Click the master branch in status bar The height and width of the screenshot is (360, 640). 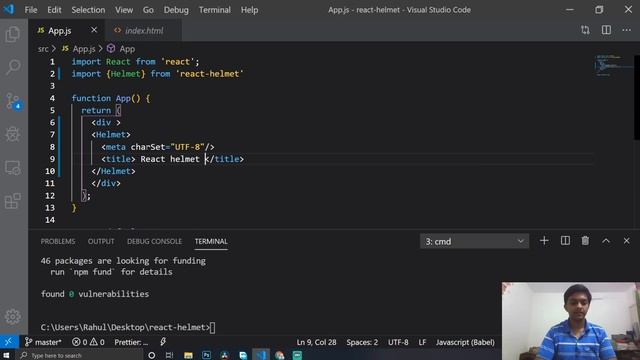click(42, 342)
